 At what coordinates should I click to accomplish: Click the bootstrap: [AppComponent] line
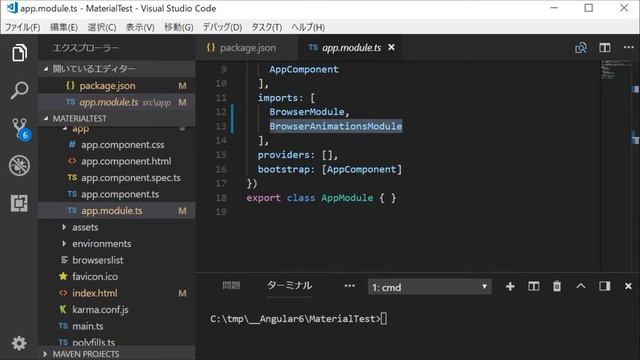coord(330,169)
